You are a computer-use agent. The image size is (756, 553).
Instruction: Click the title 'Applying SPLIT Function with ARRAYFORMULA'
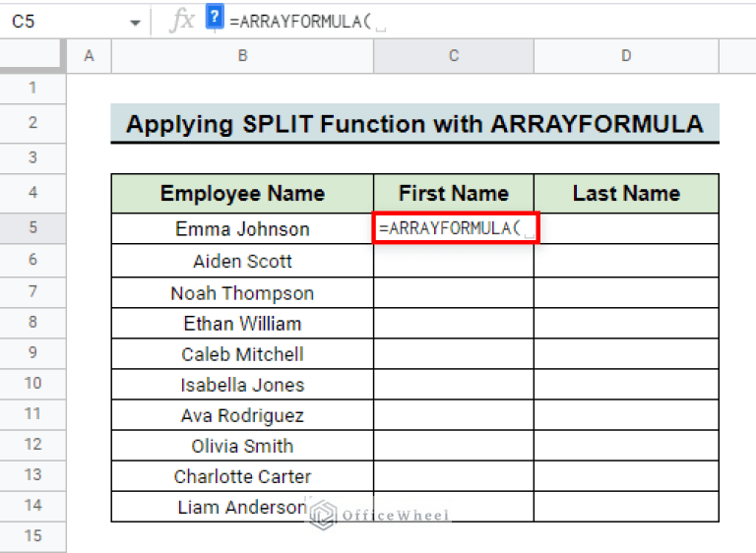[x=414, y=123]
